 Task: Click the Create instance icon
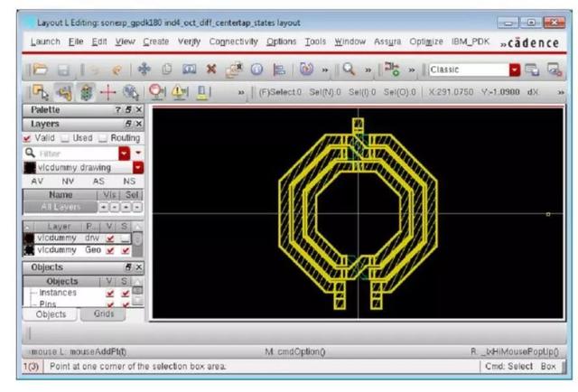[x=392, y=69]
